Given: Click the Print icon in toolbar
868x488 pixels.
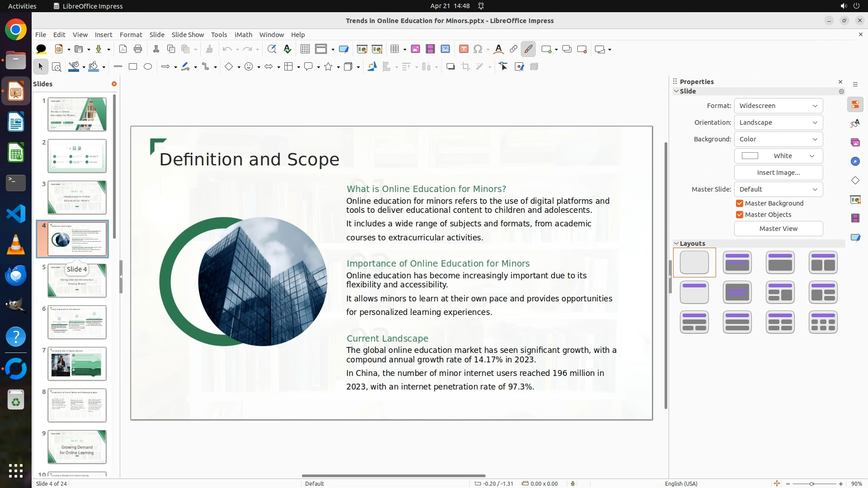Looking at the screenshot, I should click(x=138, y=49).
